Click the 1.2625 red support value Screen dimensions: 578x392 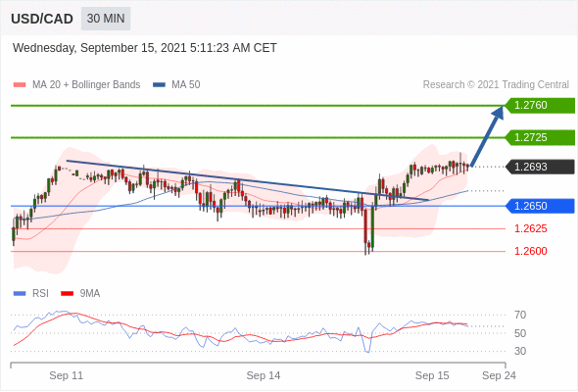pyautogui.click(x=530, y=228)
